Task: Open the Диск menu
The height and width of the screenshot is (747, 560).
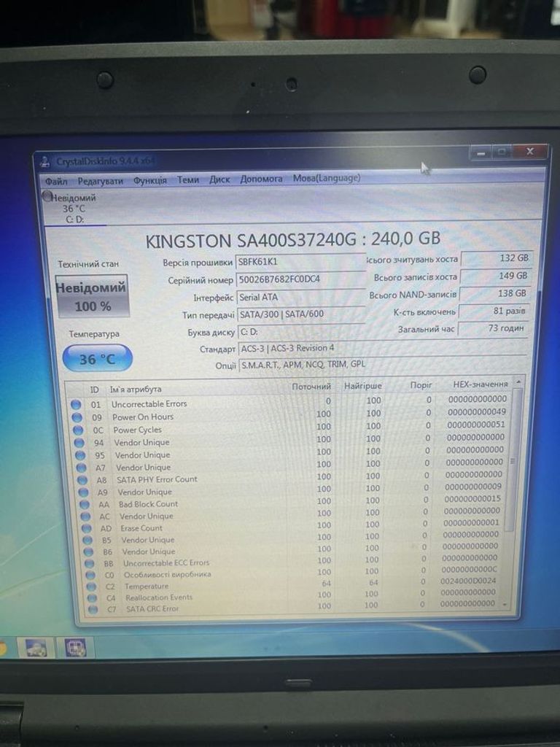Action: (219, 179)
